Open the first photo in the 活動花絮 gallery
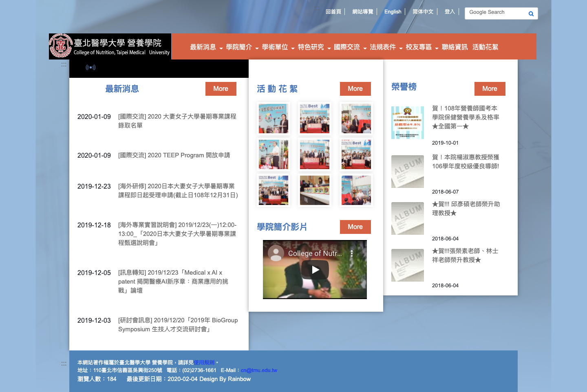 click(x=274, y=119)
